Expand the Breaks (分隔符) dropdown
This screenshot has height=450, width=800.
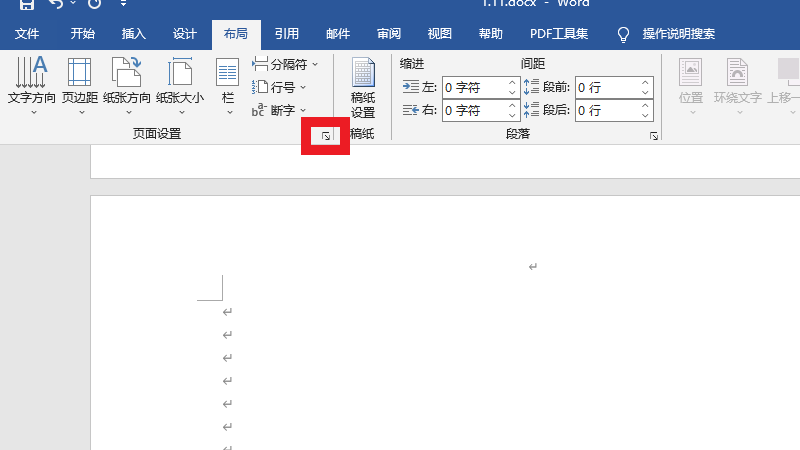286,64
